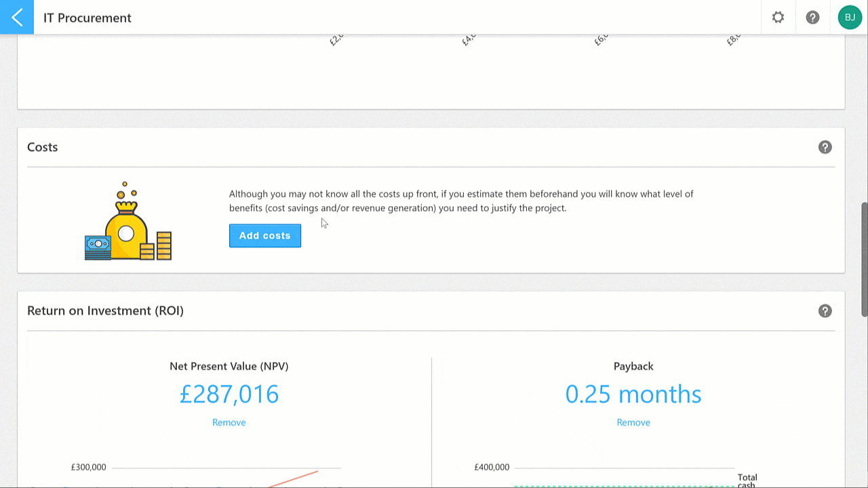Click the Costs section help icon
The image size is (868, 488).
click(x=825, y=146)
